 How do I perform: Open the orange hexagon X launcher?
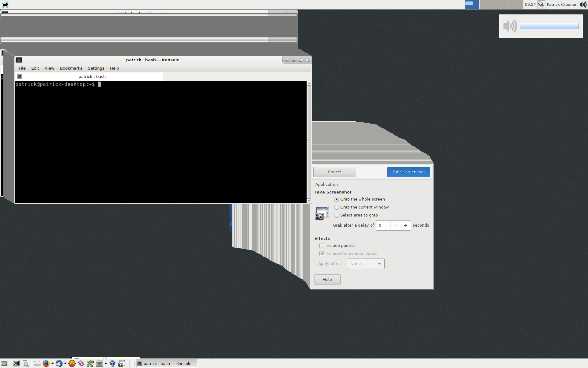72,363
